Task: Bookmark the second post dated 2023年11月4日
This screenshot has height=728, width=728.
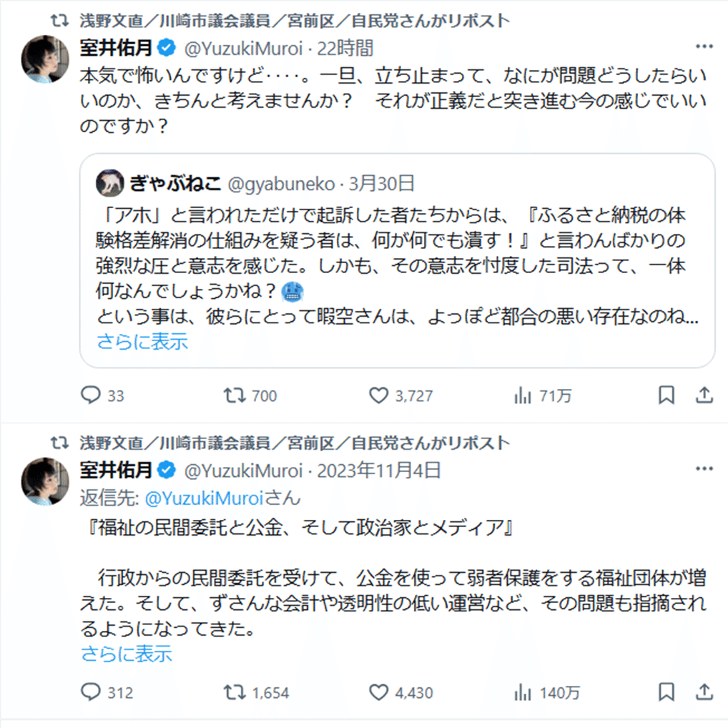Action: [666, 692]
